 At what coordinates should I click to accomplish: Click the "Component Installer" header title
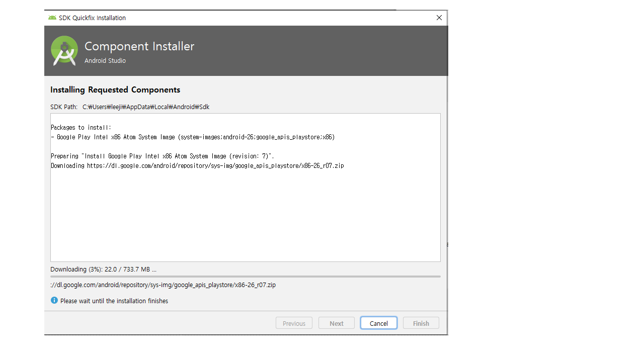(x=139, y=46)
